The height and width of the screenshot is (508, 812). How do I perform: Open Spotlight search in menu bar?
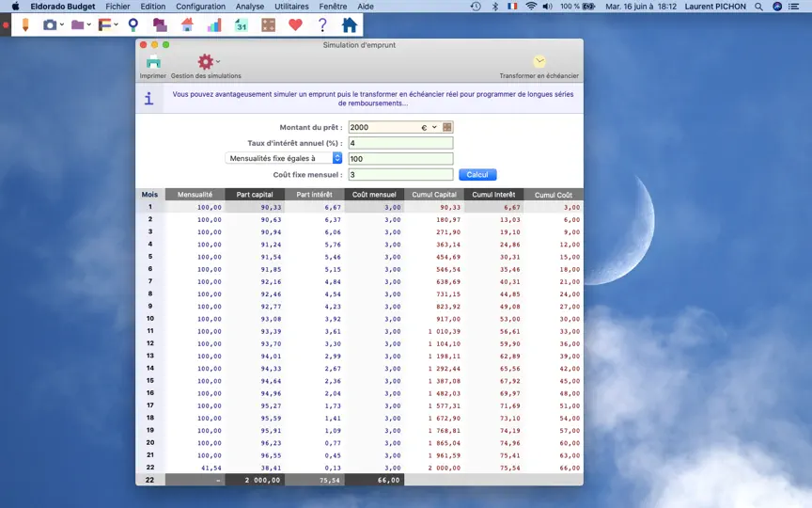pos(758,7)
